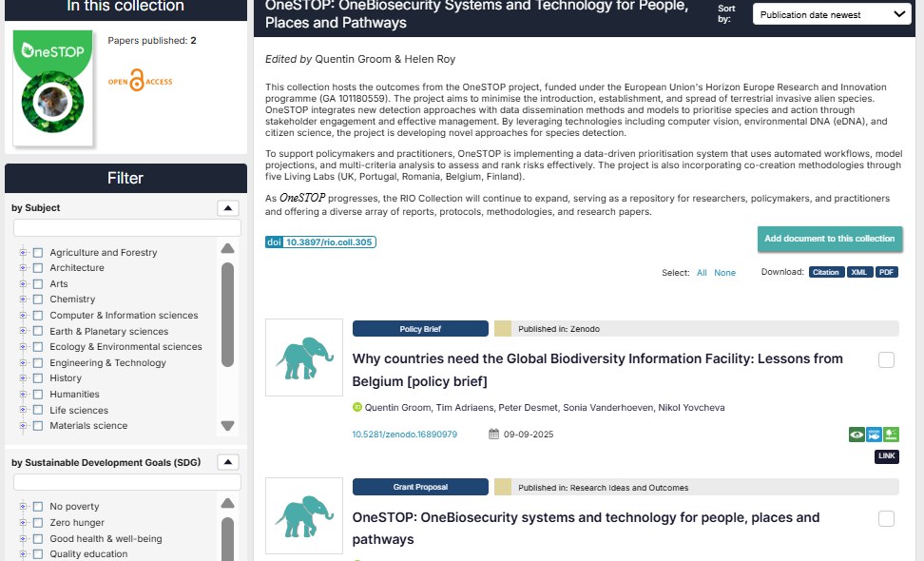
Task: Click the elephant icon of the policy brief
Action: (x=304, y=358)
